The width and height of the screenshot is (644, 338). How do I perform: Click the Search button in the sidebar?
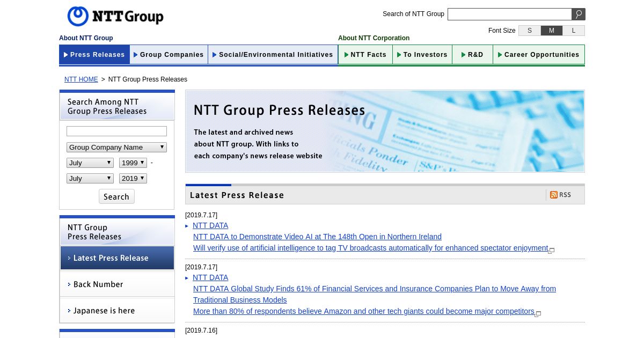click(x=116, y=196)
